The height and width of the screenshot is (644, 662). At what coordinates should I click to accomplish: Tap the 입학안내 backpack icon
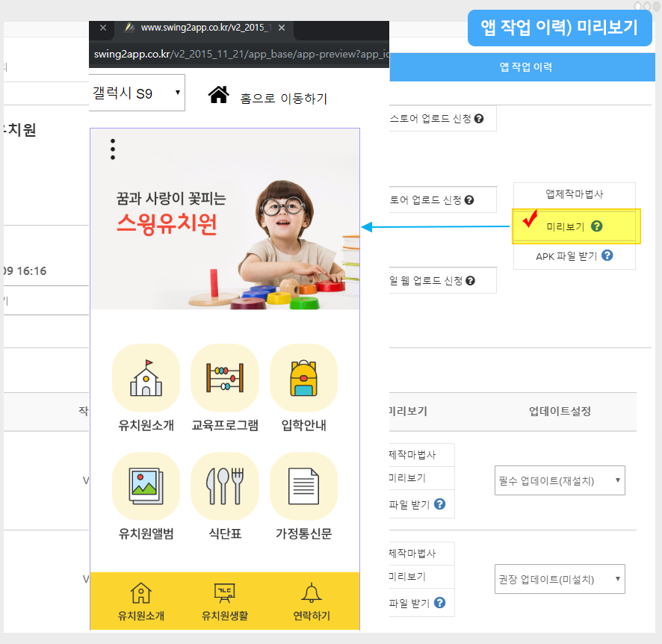303,378
